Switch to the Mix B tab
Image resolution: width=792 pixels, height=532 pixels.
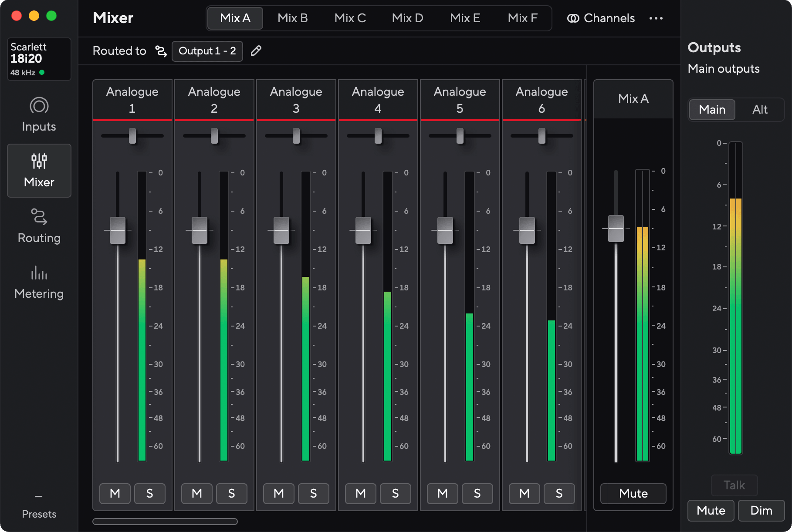(x=293, y=18)
